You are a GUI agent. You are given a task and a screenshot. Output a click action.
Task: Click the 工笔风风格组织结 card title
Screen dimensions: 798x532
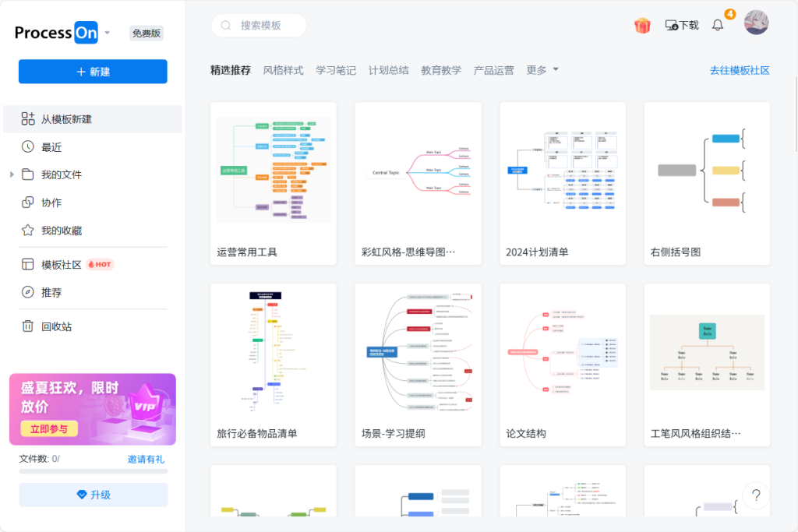tap(695, 434)
